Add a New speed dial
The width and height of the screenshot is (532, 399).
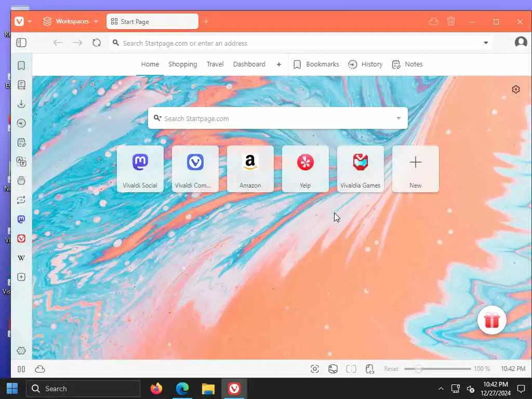tap(415, 169)
